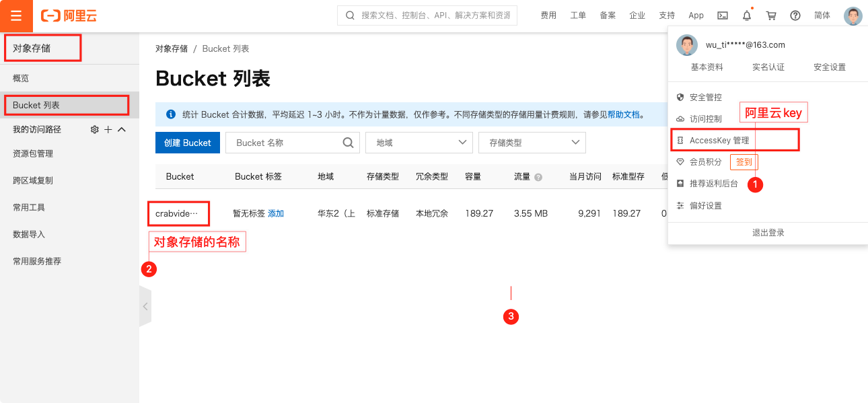Open App in the top navigation
Viewport: 868px width, 403px height.
click(696, 15)
